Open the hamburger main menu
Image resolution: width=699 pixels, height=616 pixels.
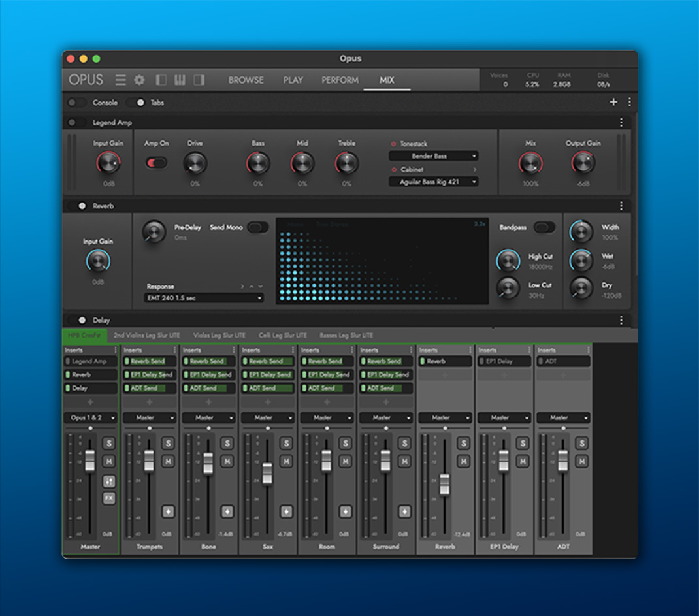coord(120,80)
